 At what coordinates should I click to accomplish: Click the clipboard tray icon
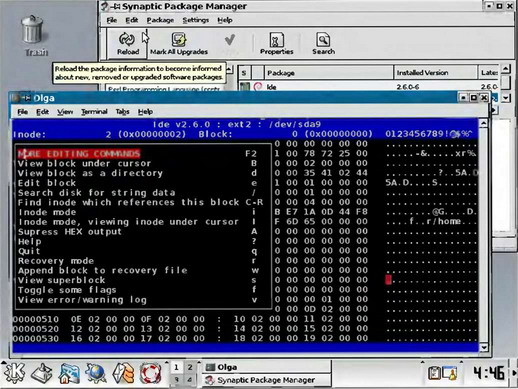(434, 373)
